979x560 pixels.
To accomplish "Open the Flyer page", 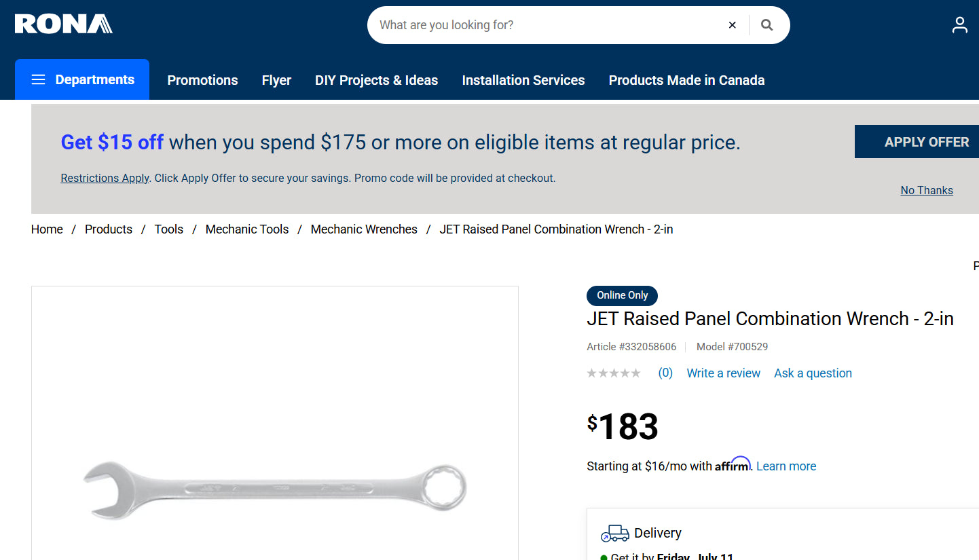I will click(x=276, y=80).
